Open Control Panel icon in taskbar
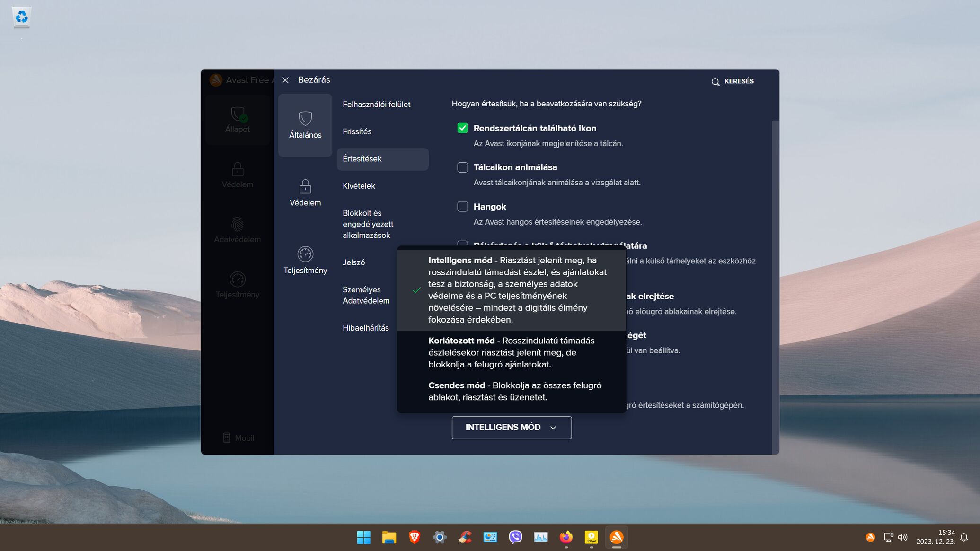 [490, 537]
